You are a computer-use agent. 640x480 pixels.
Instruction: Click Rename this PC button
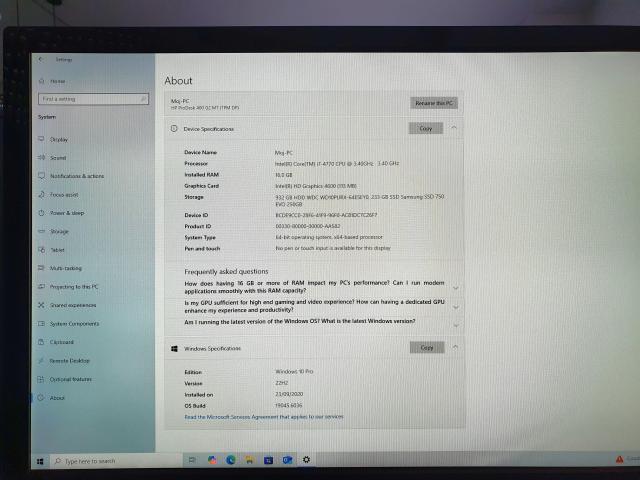coord(434,103)
